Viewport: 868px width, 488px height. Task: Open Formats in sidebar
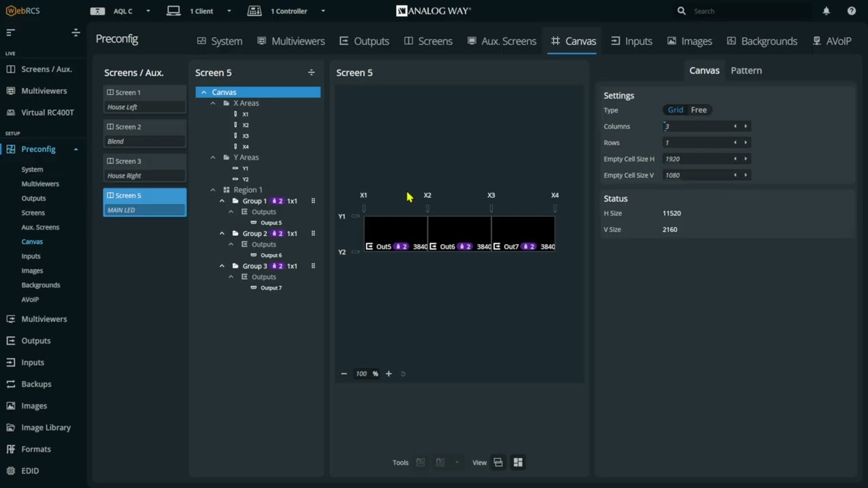[36, 449]
